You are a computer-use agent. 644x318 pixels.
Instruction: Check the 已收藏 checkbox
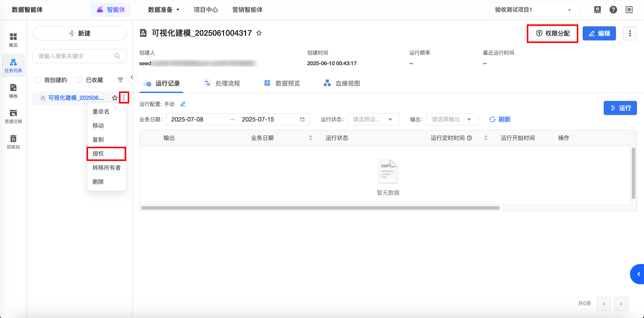coord(79,80)
